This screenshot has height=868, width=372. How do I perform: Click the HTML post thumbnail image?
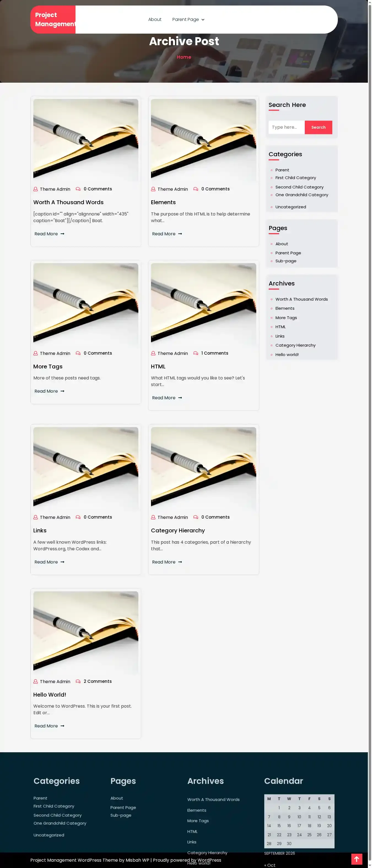click(203, 304)
